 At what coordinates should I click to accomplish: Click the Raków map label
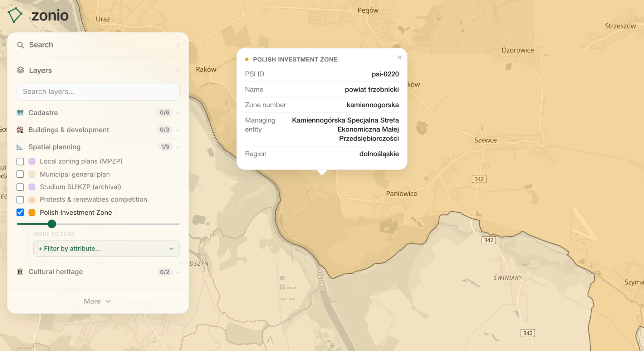click(x=206, y=69)
